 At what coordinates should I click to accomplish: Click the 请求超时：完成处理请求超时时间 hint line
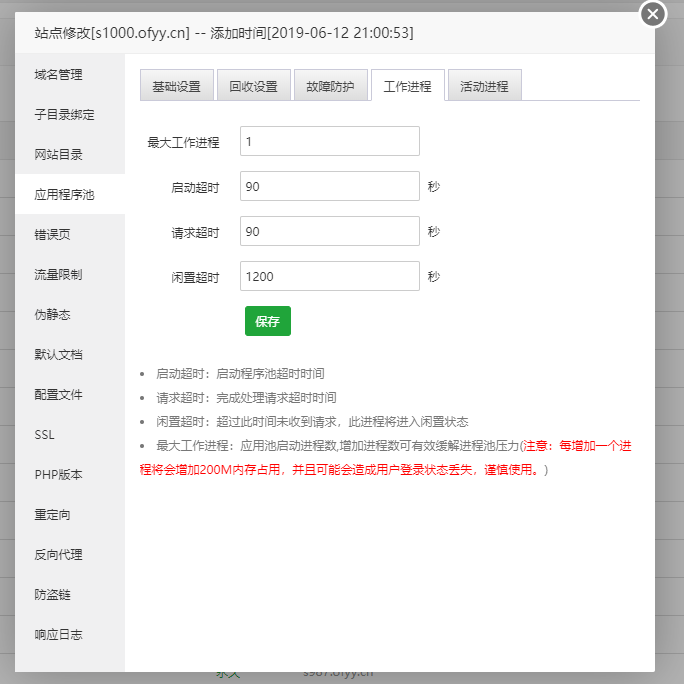(246, 398)
